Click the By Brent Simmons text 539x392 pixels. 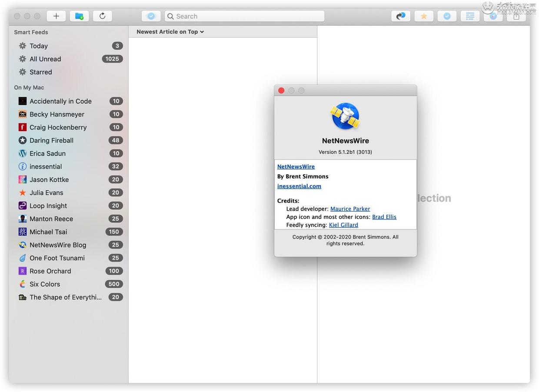pos(303,176)
